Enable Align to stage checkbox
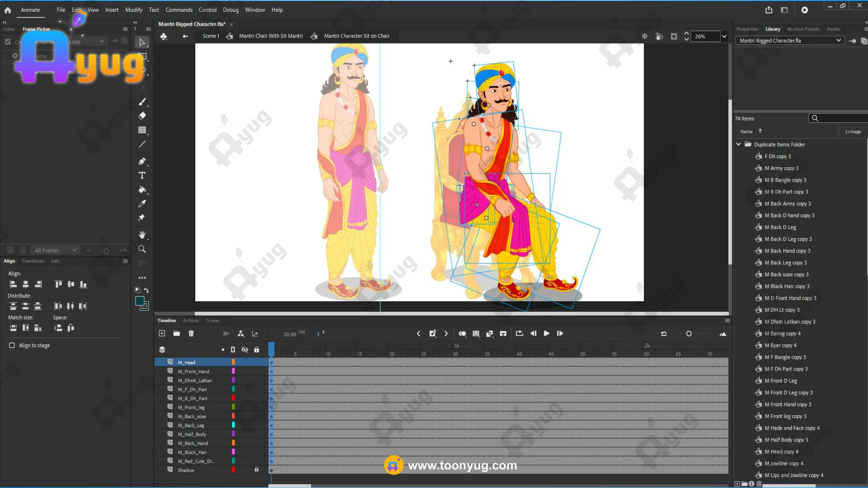868x488 pixels. click(12, 345)
